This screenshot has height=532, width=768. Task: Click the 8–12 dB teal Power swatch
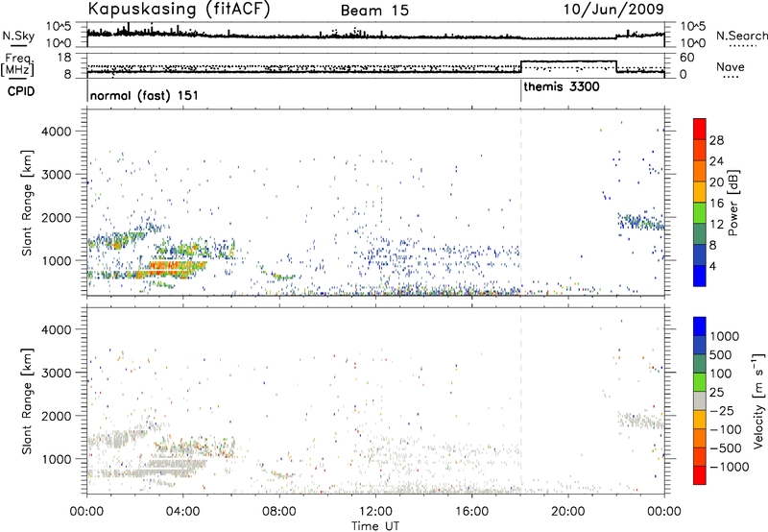pos(700,234)
